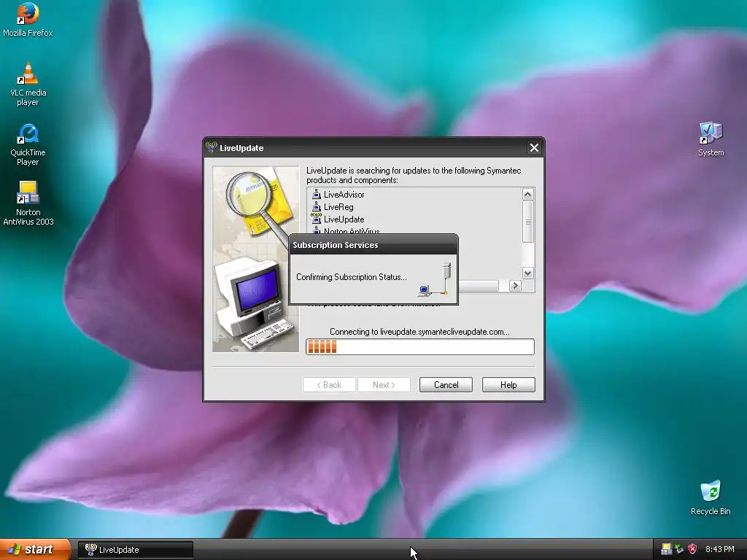The image size is (747, 560).
Task: Click the Norton AntiVirus tray icon
Action: 666,549
